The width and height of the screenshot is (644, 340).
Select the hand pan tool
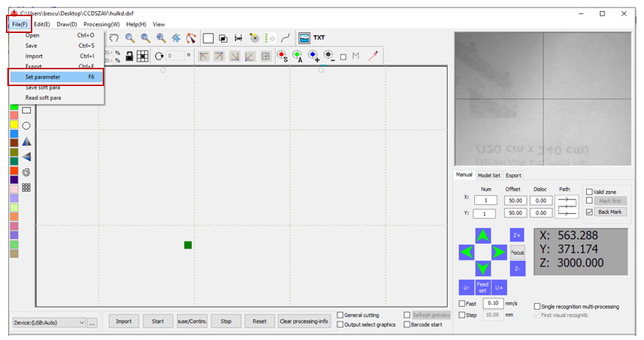coord(113,38)
